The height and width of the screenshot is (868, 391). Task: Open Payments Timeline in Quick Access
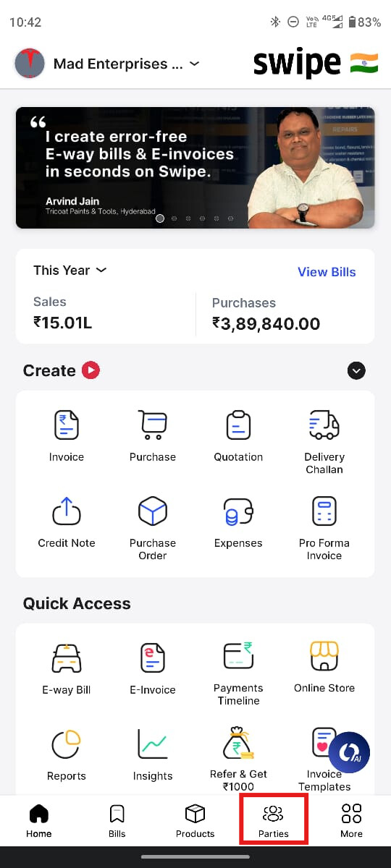(x=238, y=669)
